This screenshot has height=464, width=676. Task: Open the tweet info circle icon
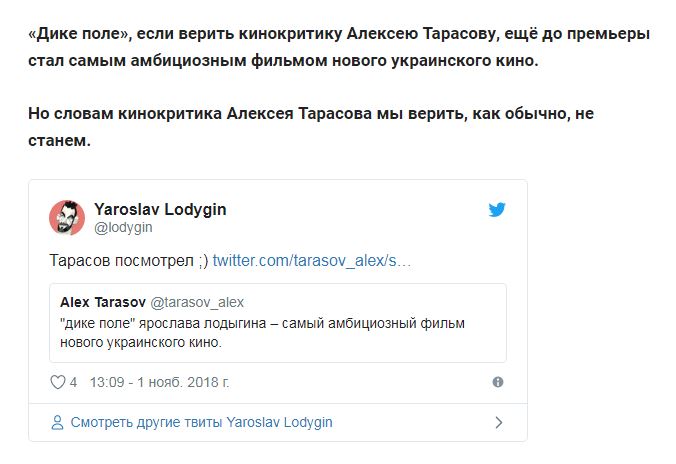[498, 382]
